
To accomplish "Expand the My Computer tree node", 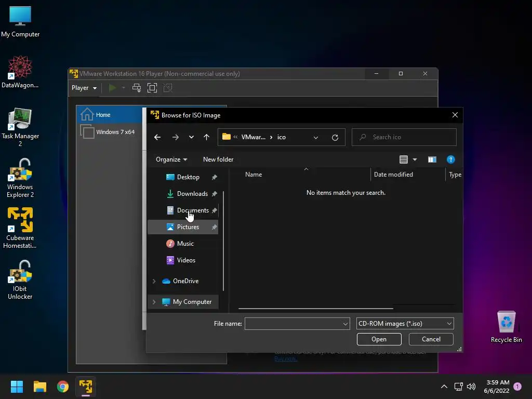I will click(x=154, y=302).
